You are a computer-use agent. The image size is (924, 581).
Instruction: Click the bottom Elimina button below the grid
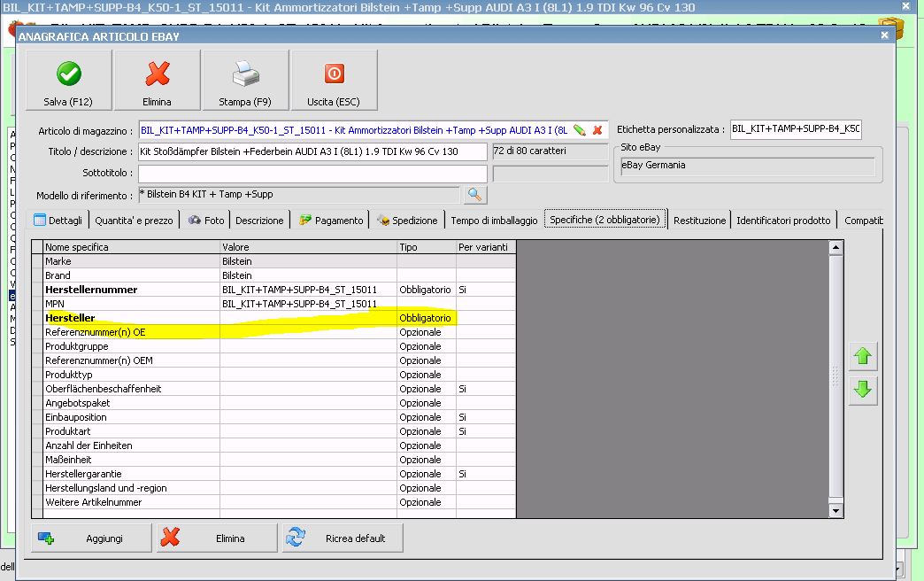click(x=217, y=538)
